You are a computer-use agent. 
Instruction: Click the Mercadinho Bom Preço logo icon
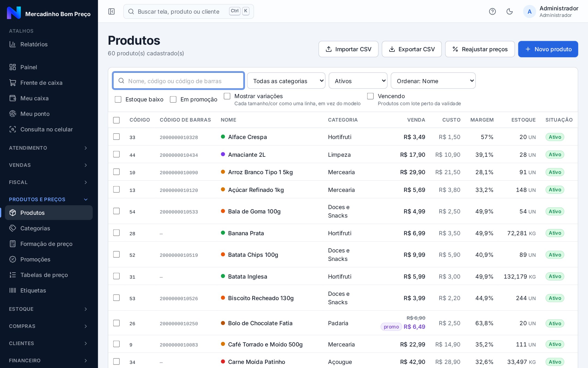click(x=14, y=13)
